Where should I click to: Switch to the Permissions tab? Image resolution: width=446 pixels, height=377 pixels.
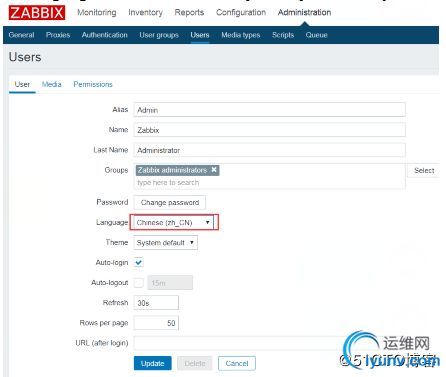click(x=93, y=84)
